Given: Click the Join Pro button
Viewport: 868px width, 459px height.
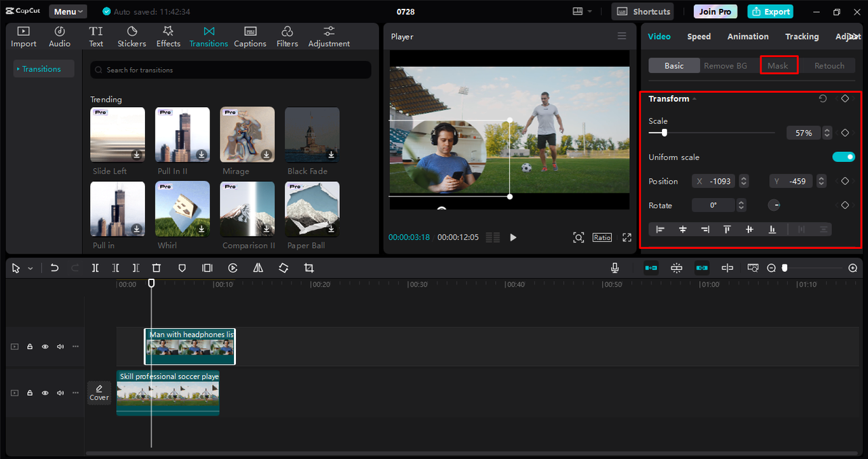Looking at the screenshot, I should (715, 12).
